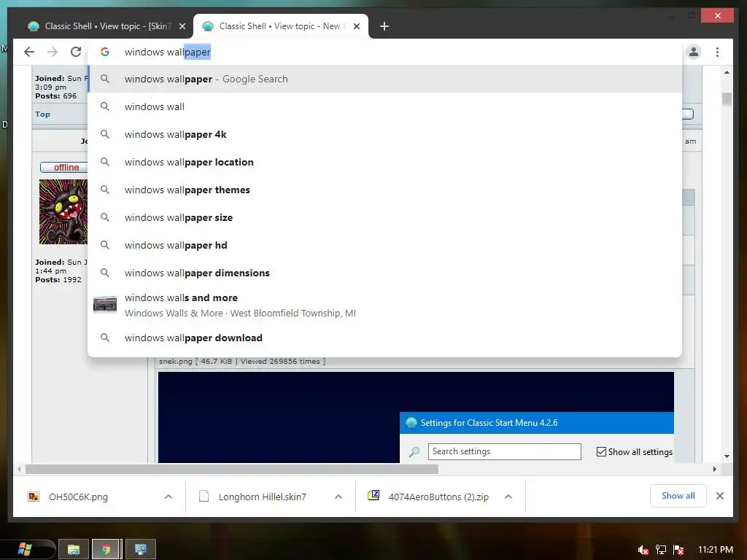This screenshot has height=560, width=747.
Task: Click the OH50C6K.png file icon
Action: 34,497
